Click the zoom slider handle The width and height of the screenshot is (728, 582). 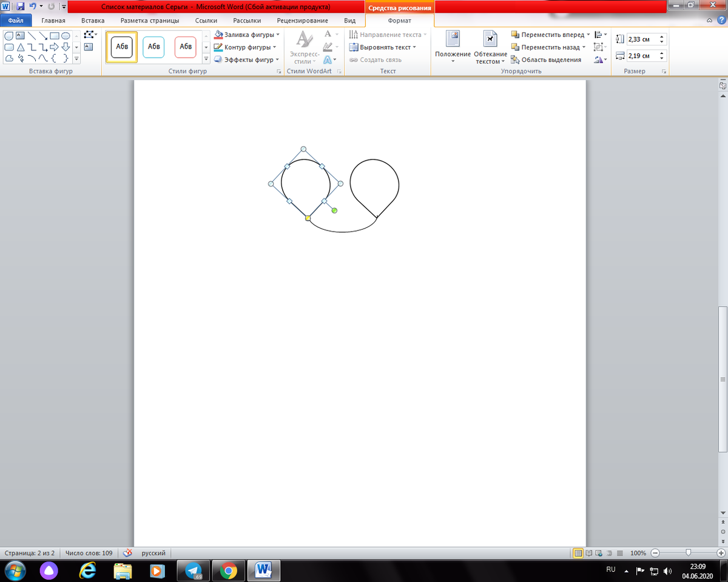tap(689, 553)
